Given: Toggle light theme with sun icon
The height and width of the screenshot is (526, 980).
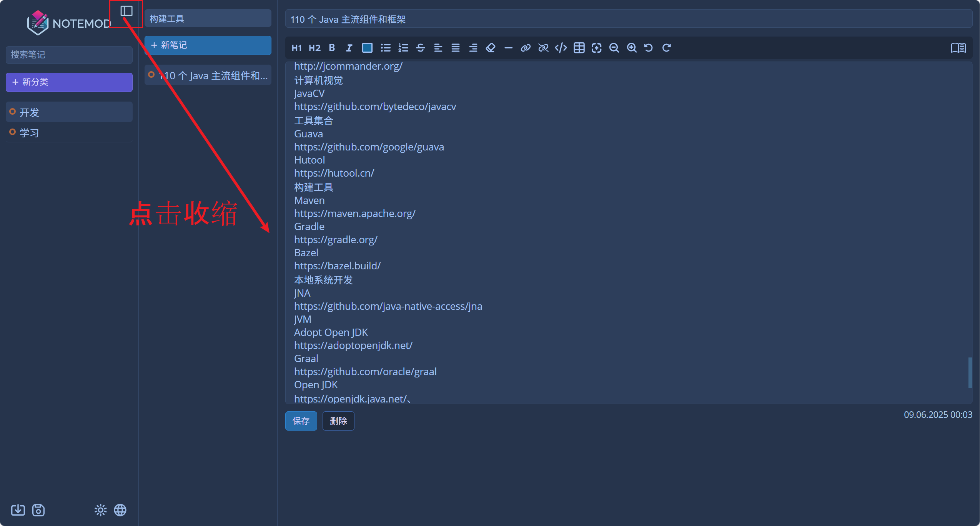Looking at the screenshot, I should [x=101, y=510].
